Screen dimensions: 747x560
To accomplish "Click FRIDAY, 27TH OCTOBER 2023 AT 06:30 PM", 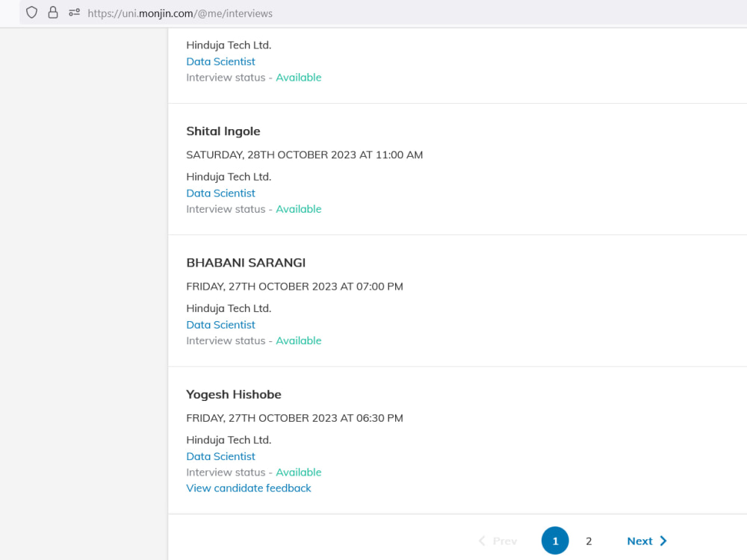I will [294, 418].
